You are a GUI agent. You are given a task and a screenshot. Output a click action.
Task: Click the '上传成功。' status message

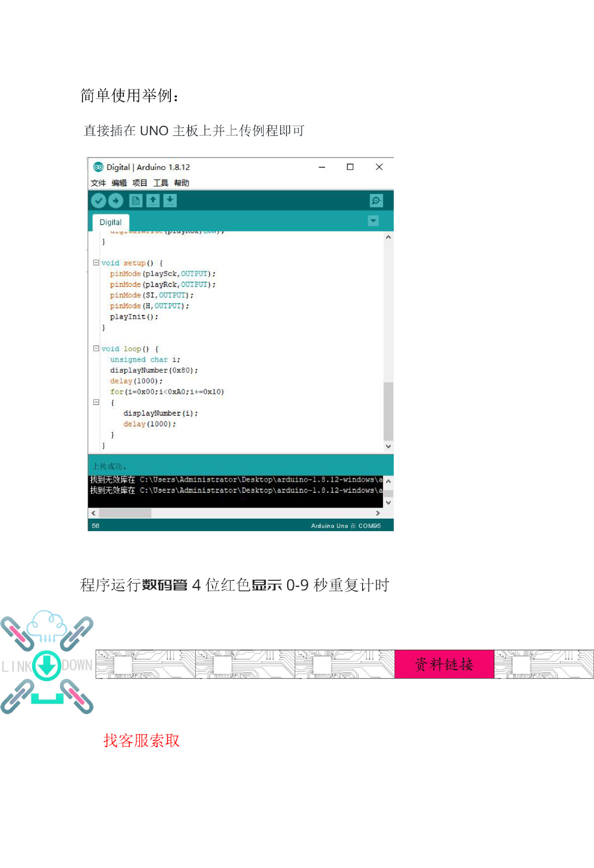click(109, 466)
